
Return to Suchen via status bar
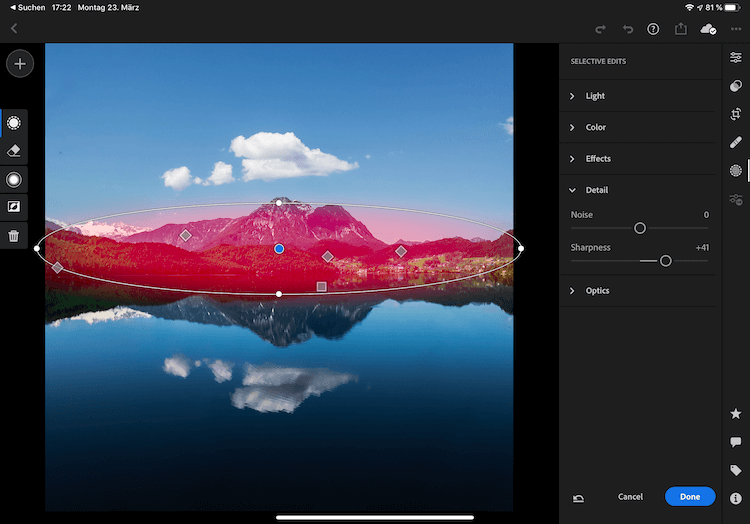click(x=28, y=7)
